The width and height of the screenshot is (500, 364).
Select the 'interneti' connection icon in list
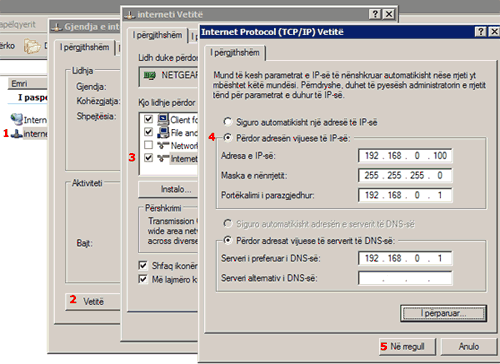point(16,134)
